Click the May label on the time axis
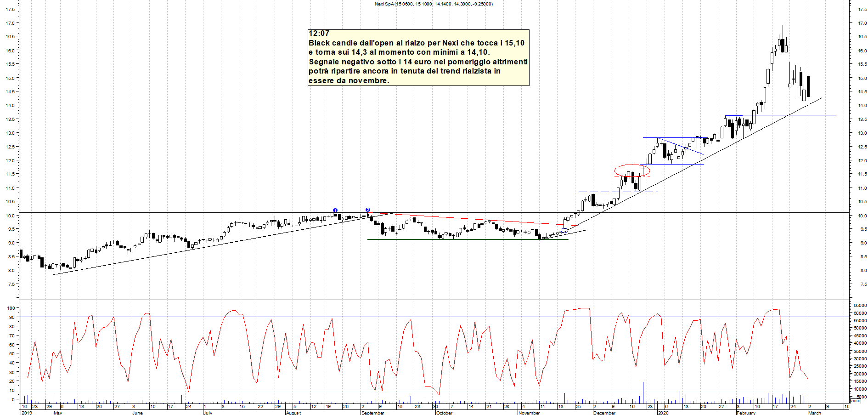Screen dimensions: 868x415 coord(58,413)
